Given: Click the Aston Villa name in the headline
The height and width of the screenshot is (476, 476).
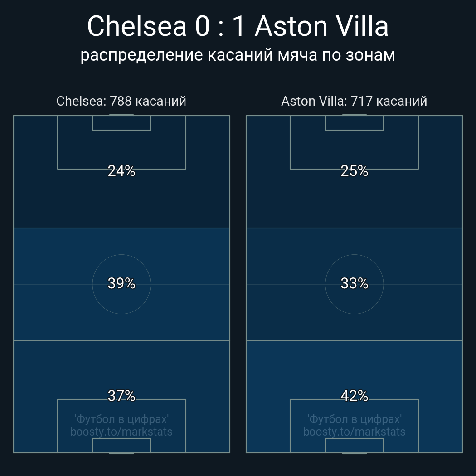Looking at the screenshot, I should click(x=321, y=26).
